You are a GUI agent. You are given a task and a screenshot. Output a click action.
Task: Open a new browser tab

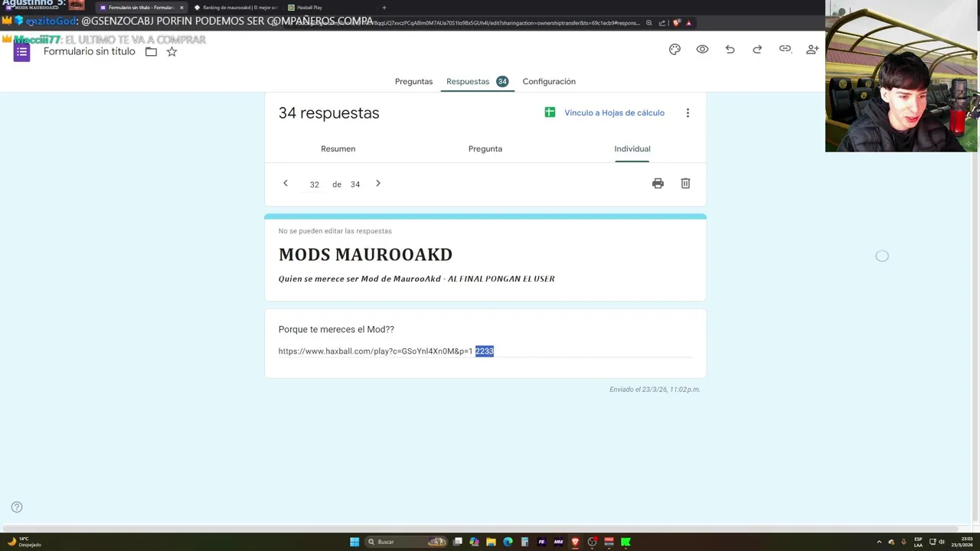384,8
